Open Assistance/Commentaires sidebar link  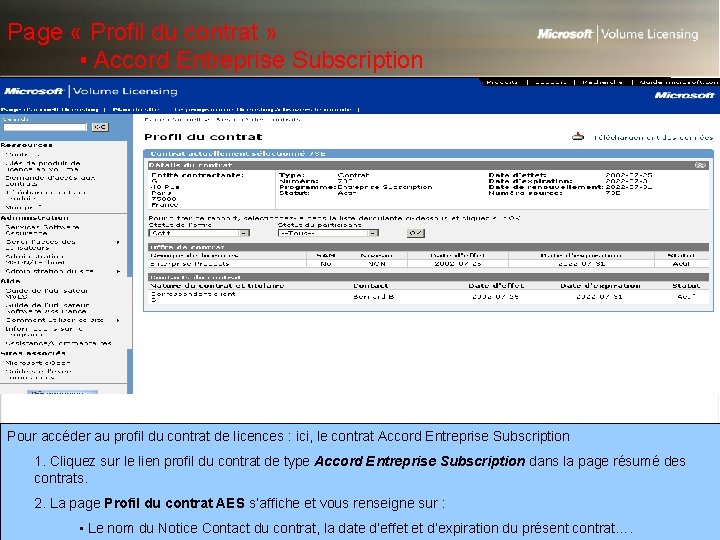pos(58,343)
